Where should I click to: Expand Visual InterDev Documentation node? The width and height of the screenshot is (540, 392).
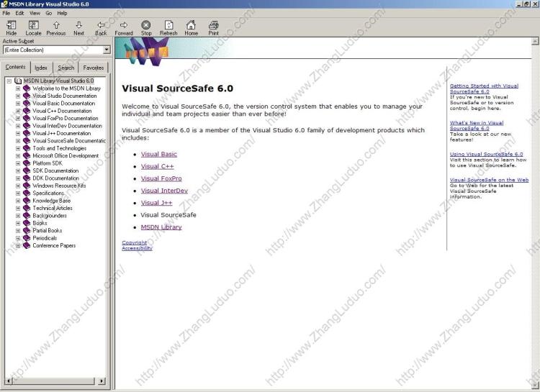pyautogui.click(x=18, y=126)
